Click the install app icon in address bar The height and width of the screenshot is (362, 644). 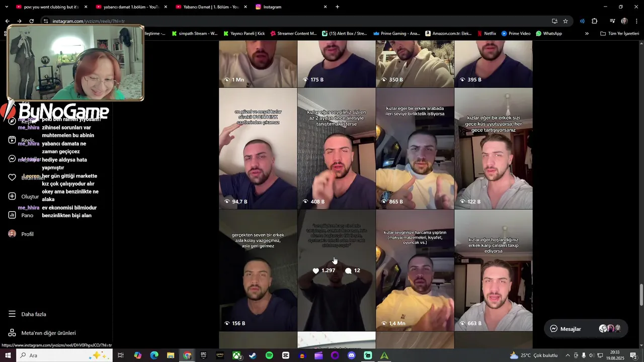point(554,21)
